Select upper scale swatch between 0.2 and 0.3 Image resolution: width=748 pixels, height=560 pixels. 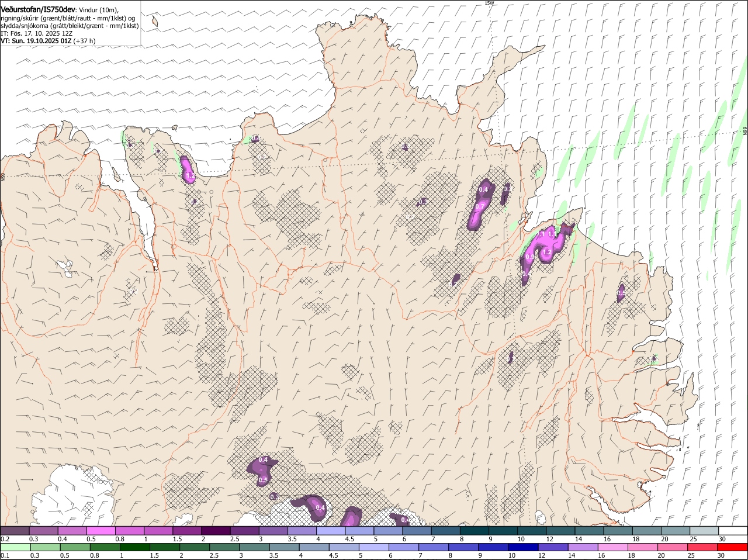(15, 530)
